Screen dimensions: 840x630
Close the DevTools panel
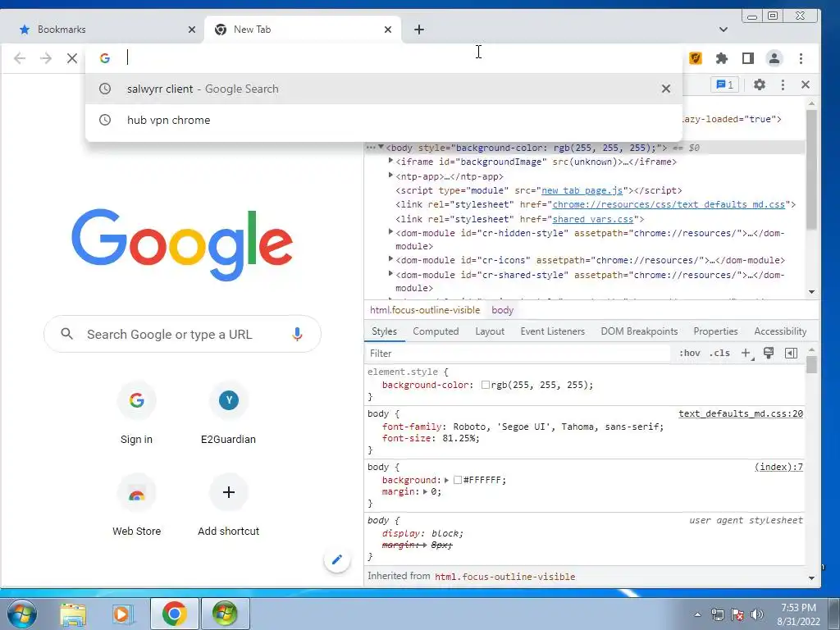click(806, 84)
